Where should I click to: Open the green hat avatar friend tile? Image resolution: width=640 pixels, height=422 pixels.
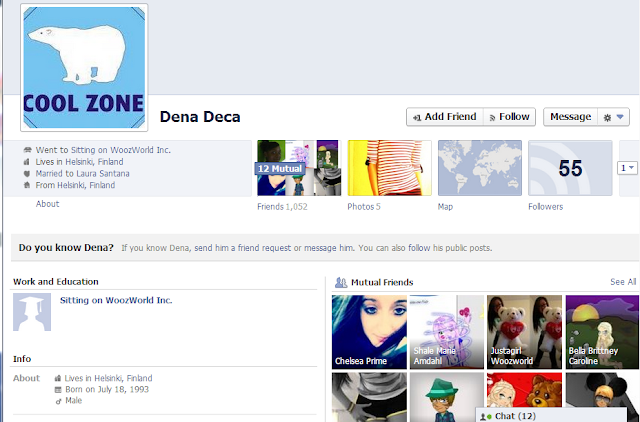coord(447,397)
